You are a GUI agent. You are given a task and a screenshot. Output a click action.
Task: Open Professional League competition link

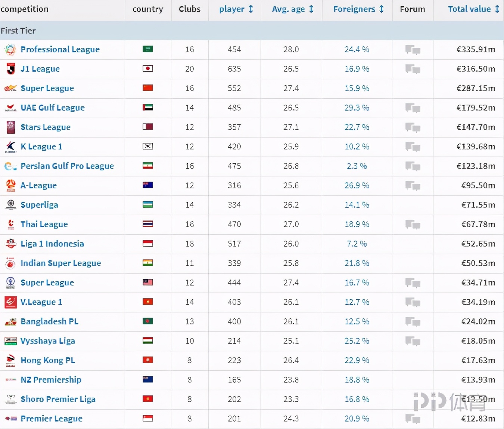pyautogui.click(x=60, y=49)
